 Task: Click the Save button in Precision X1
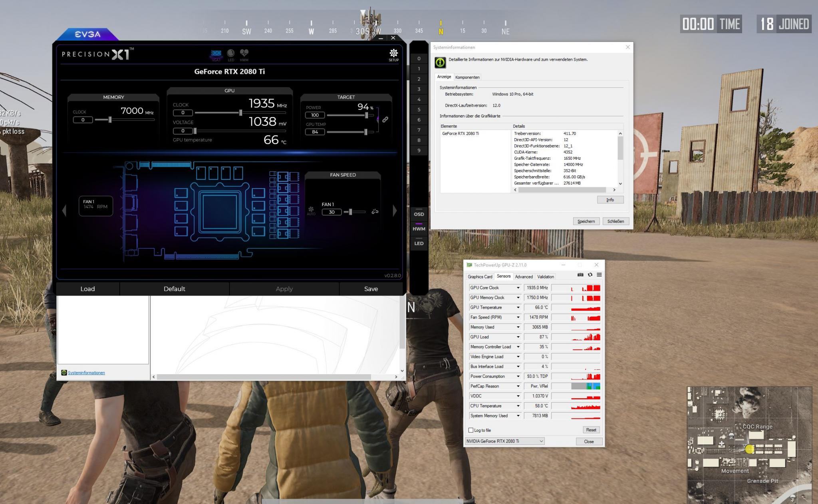[x=371, y=289]
